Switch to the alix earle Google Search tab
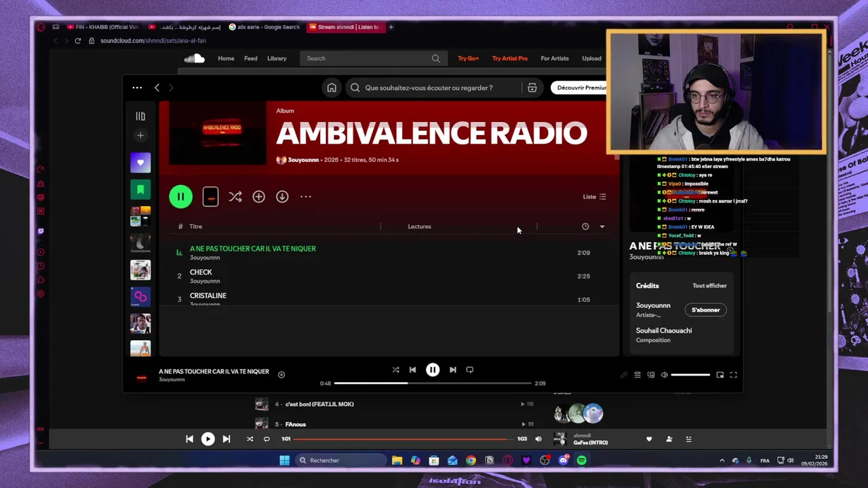This screenshot has height=488, width=868. (x=265, y=27)
